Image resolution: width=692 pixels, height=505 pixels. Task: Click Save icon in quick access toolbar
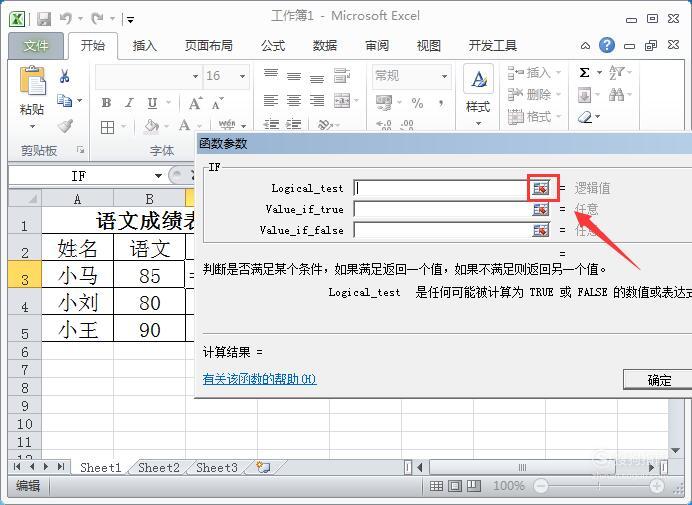[44, 19]
